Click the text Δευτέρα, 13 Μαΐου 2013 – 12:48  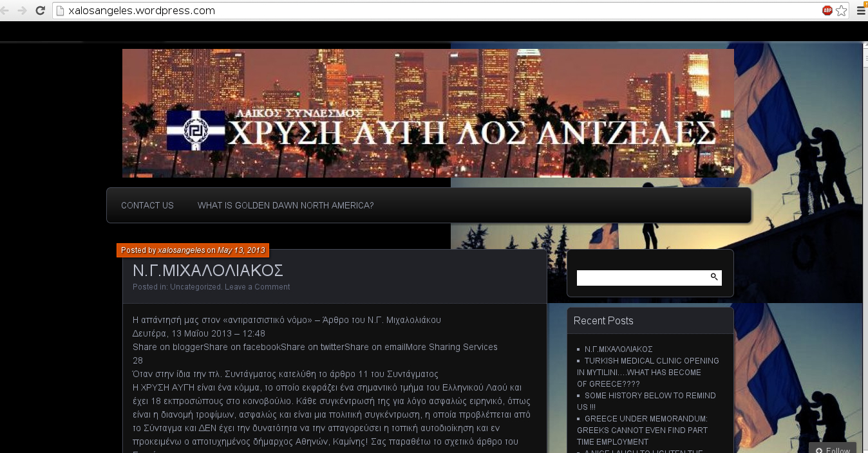(199, 333)
